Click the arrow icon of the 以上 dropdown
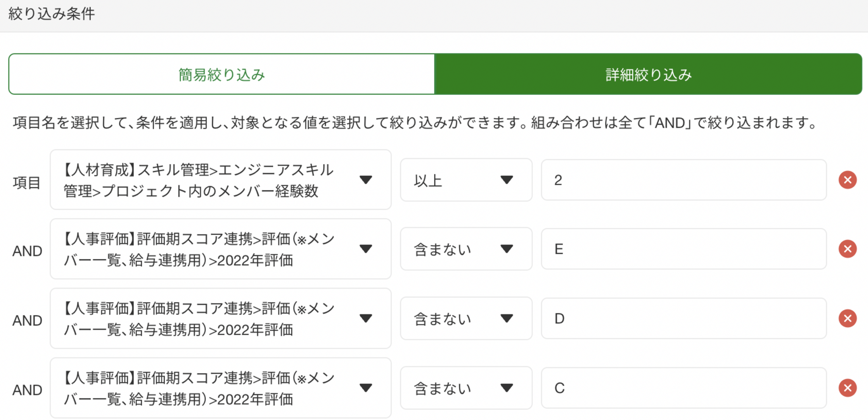 506,180
